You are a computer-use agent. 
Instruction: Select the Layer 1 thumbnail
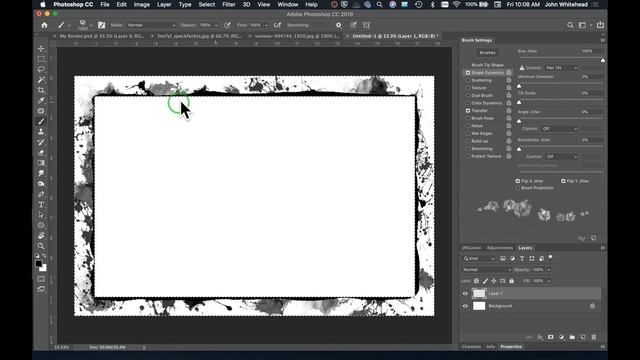pos(479,293)
